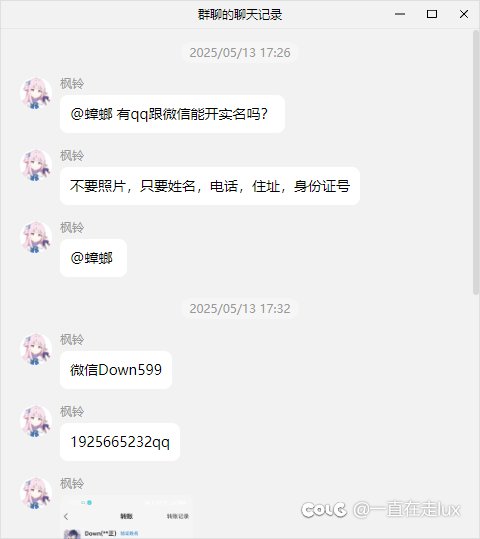Click the avatar next to the 不要照片 message
This screenshot has width=480, height=539.
click(36, 165)
